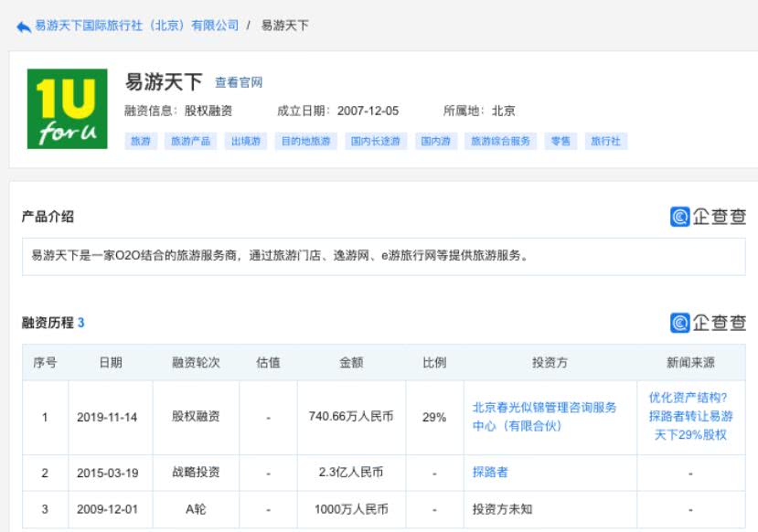This screenshot has width=758, height=532.
Task: Click the 日期 column header
Action: (x=111, y=362)
